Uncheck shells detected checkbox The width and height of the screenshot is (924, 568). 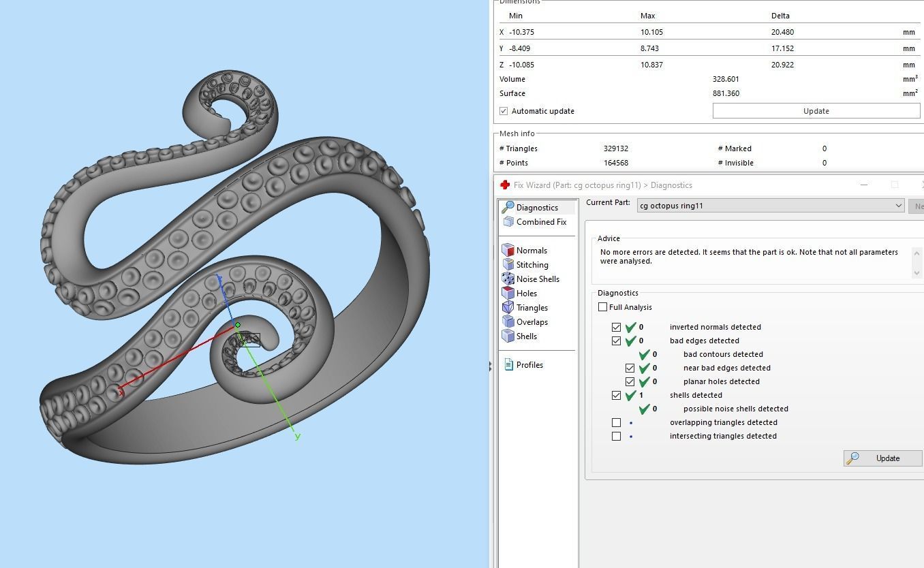616,395
